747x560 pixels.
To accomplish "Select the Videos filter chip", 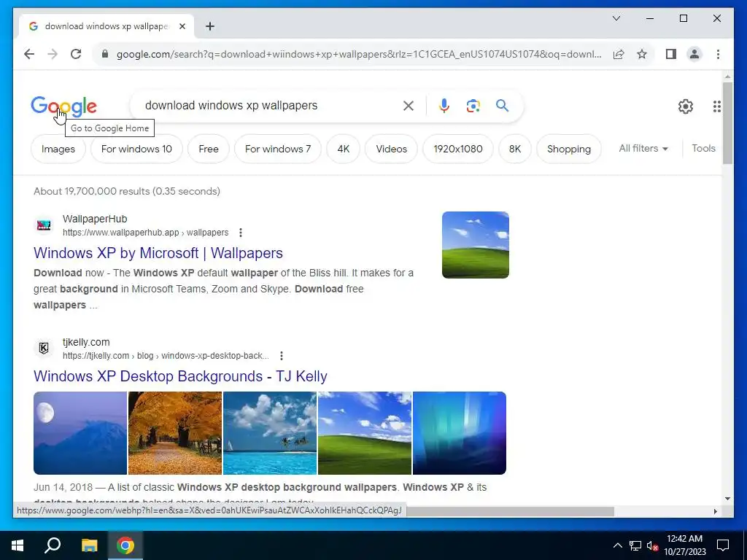I will click(392, 149).
